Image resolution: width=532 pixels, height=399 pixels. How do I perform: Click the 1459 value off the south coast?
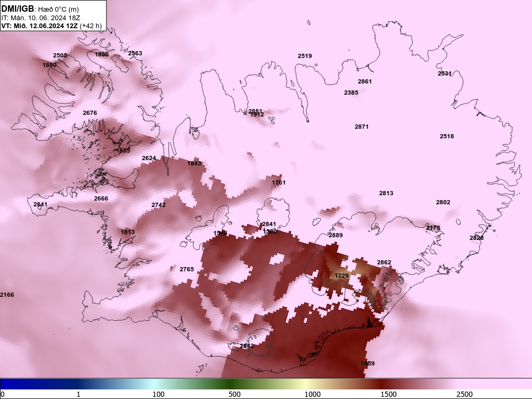(368, 363)
